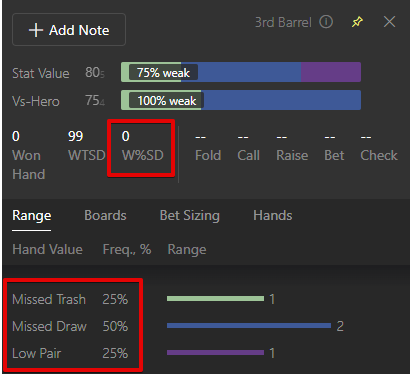Click the purple segment of Stat Value bar
The image size is (410, 376).
tap(331, 72)
